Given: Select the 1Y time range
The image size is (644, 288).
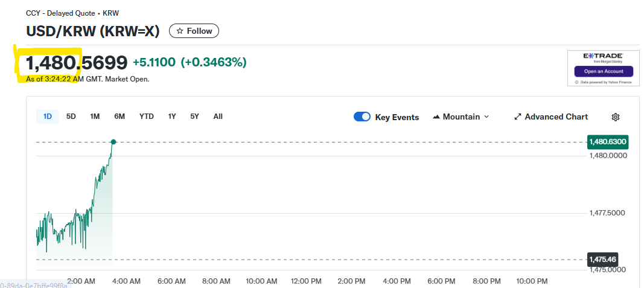Looking at the screenshot, I should click(x=172, y=117).
